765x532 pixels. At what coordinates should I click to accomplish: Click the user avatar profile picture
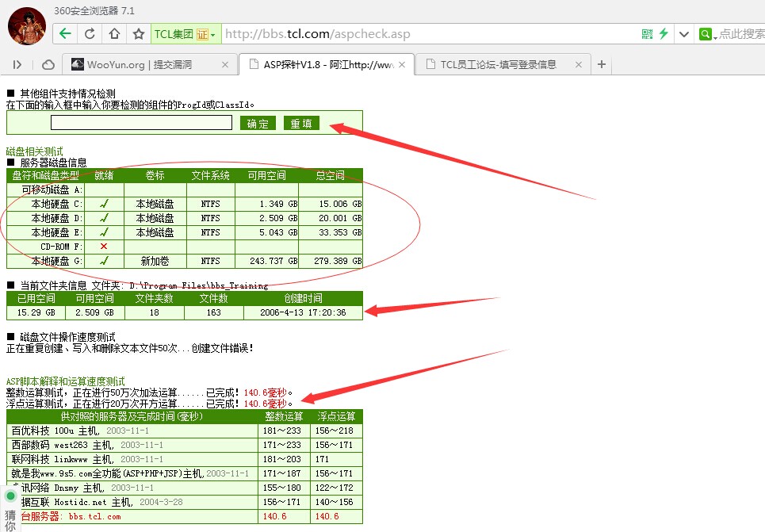pos(27,26)
